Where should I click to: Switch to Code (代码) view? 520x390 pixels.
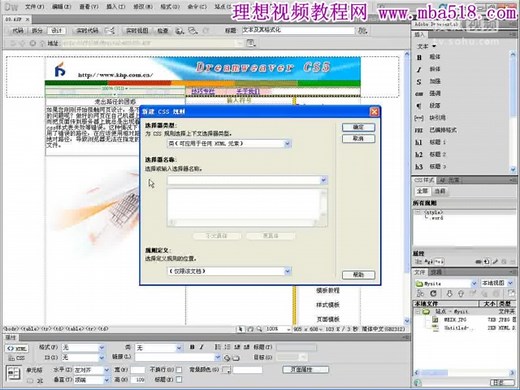[17, 31]
